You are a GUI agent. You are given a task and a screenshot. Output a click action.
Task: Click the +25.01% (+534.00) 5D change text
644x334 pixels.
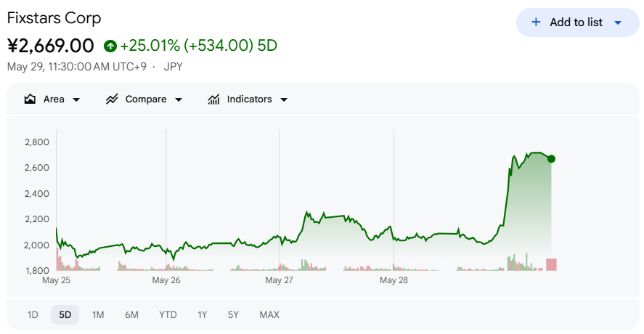click(x=199, y=46)
